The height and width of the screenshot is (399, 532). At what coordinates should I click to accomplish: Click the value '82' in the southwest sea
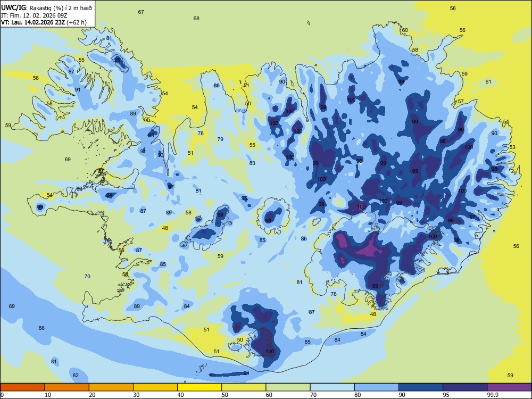coord(76,375)
